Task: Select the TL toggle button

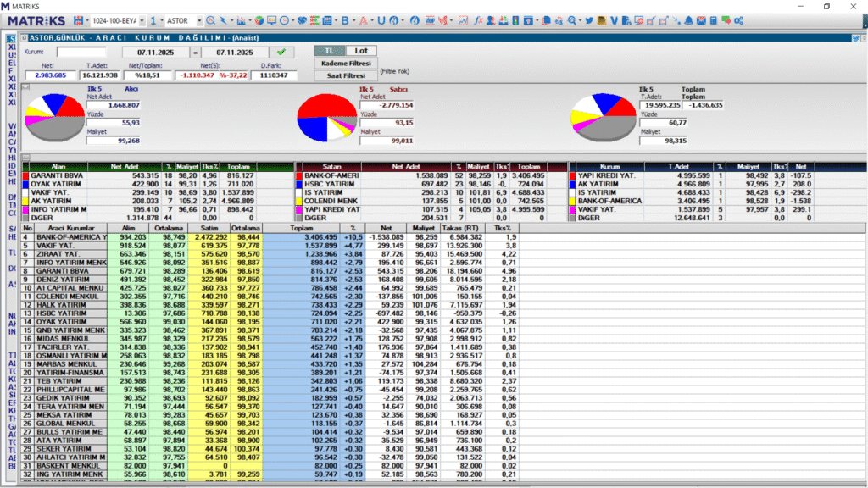Action: click(x=331, y=51)
